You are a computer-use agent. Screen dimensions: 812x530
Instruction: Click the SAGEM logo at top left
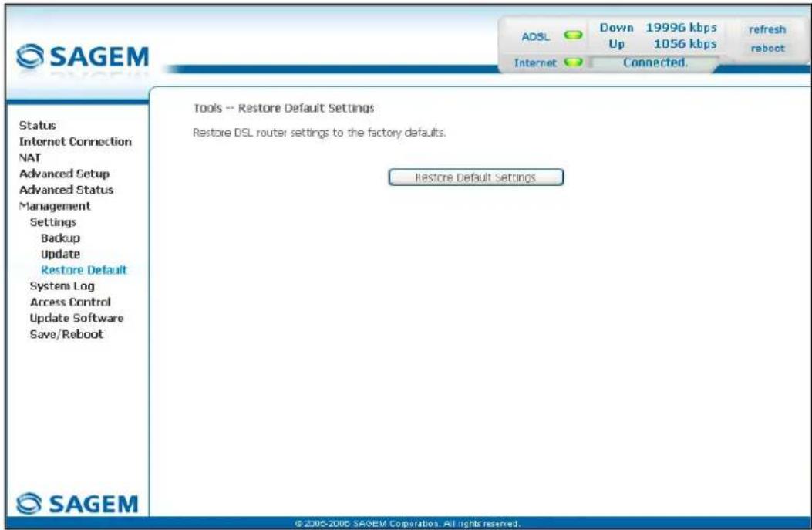coord(83,56)
